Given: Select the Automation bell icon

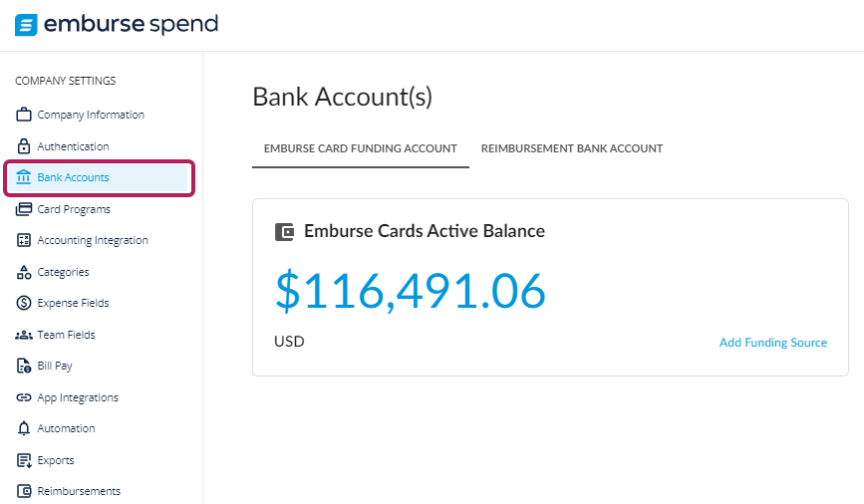Looking at the screenshot, I should [24, 428].
